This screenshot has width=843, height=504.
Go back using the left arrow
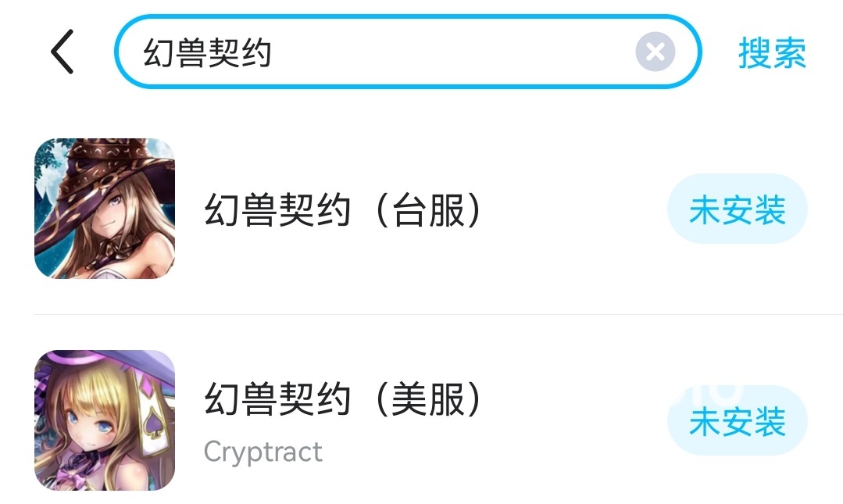(x=63, y=52)
